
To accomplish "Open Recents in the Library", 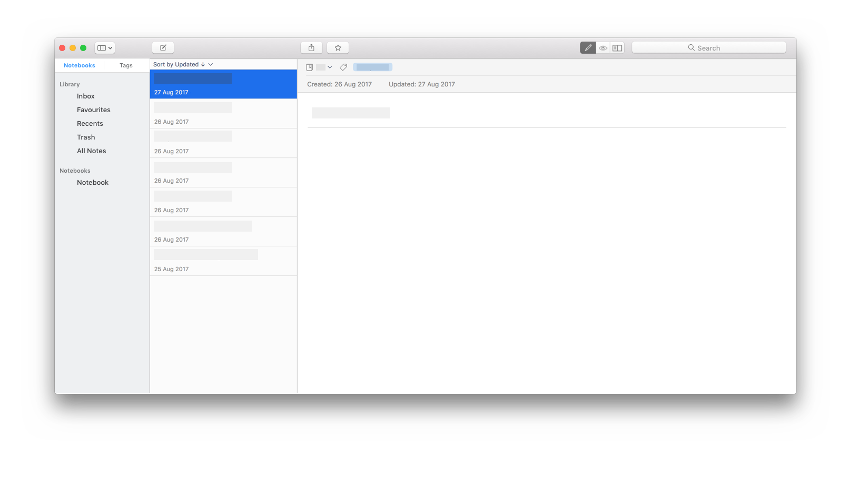I will point(90,124).
